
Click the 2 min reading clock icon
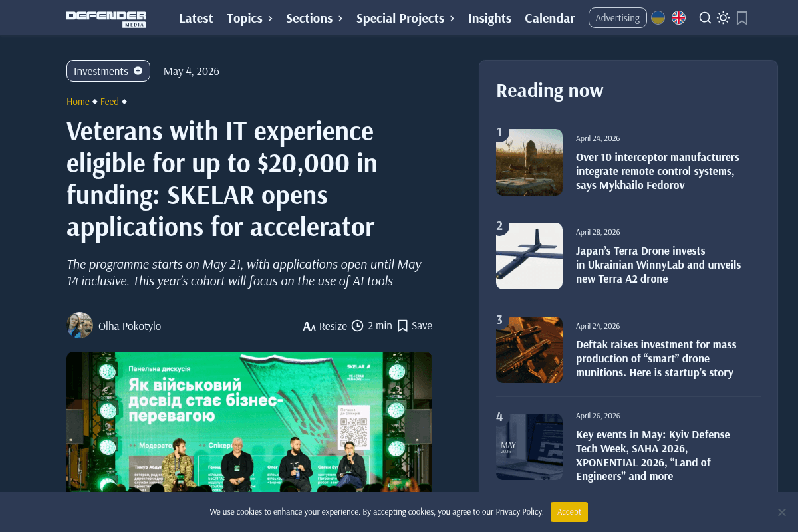tap(357, 325)
